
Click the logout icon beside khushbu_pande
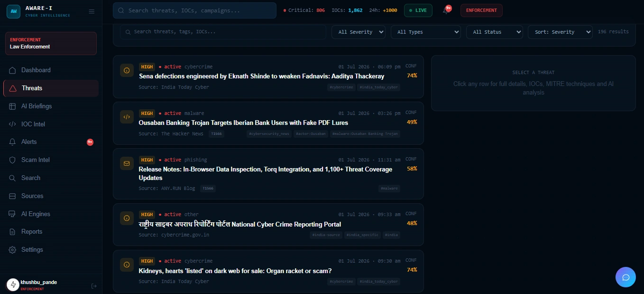[x=94, y=286]
